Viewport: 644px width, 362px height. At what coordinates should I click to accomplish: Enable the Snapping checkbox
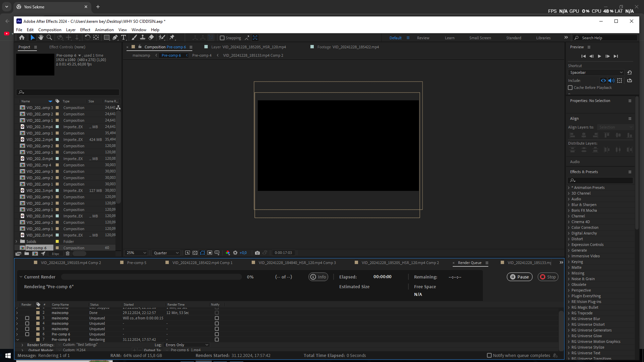(x=222, y=38)
